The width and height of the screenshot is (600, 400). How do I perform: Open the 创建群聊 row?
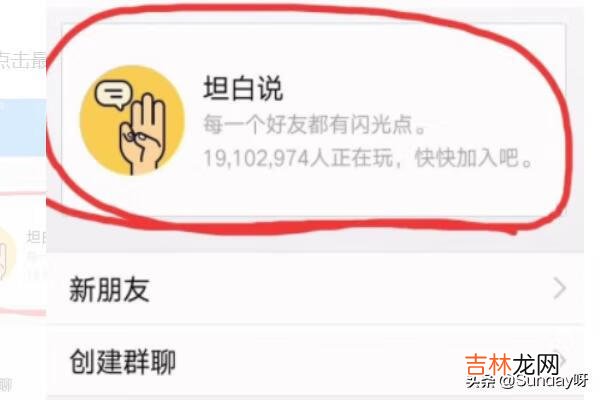[315, 362]
